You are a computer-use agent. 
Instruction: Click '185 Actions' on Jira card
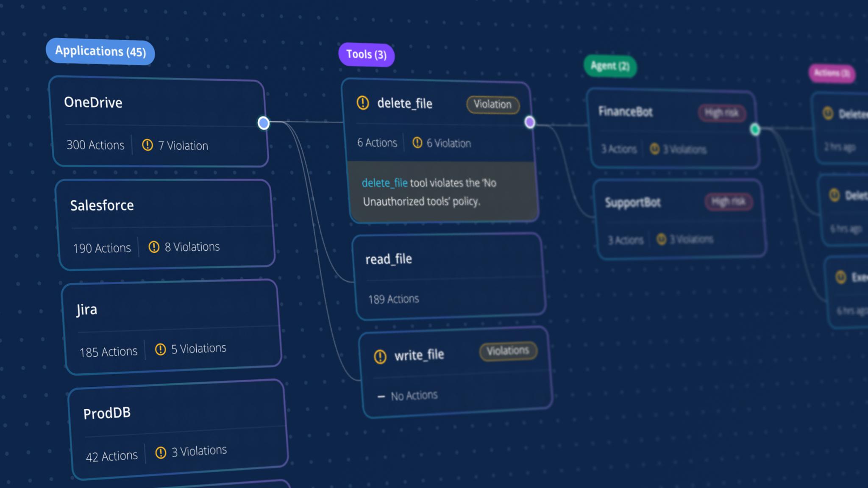point(108,352)
